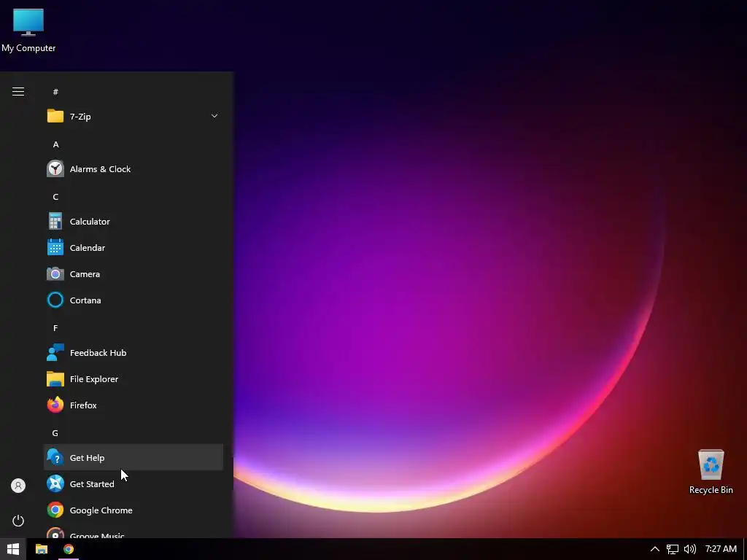This screenshot has height=560, width=747.
Task: Open the Get Started app
Action: [x=133, y=484]
